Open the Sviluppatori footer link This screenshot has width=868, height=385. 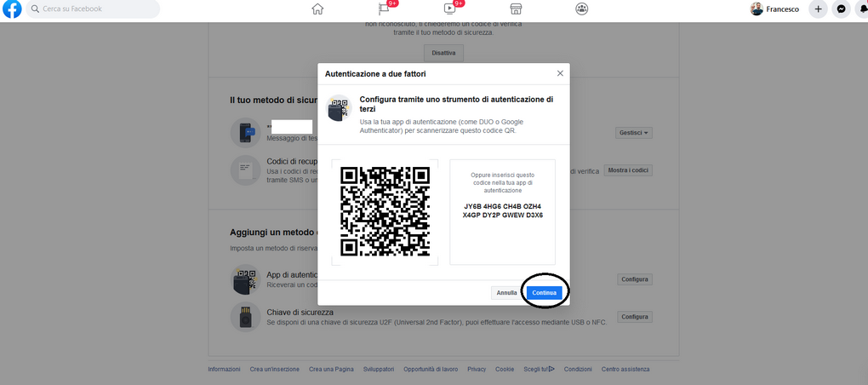pos(379,369)
